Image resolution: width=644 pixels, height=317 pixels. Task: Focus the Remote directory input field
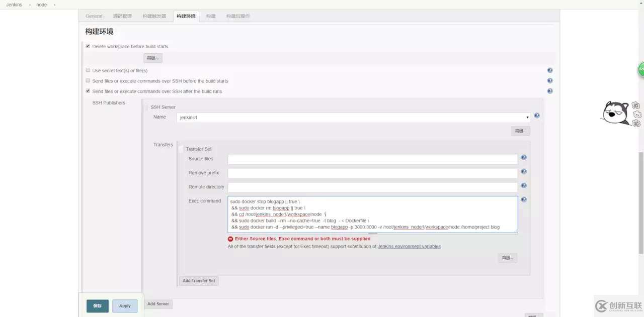coord(373,187)
